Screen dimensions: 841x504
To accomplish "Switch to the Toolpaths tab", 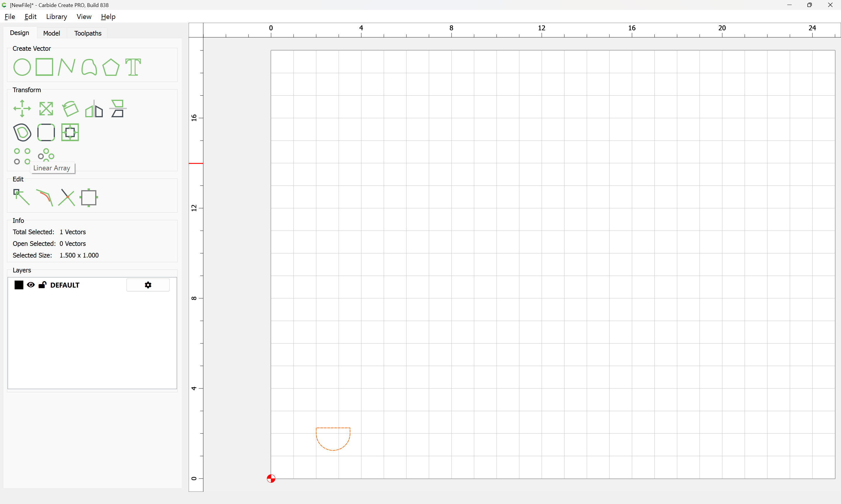I will click(88, 33).
